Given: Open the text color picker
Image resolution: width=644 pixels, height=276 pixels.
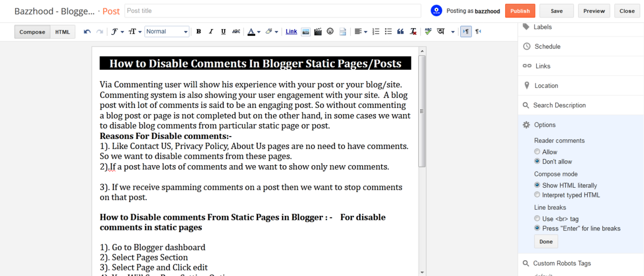Looking at the screenshot, I should pos(253,31).
